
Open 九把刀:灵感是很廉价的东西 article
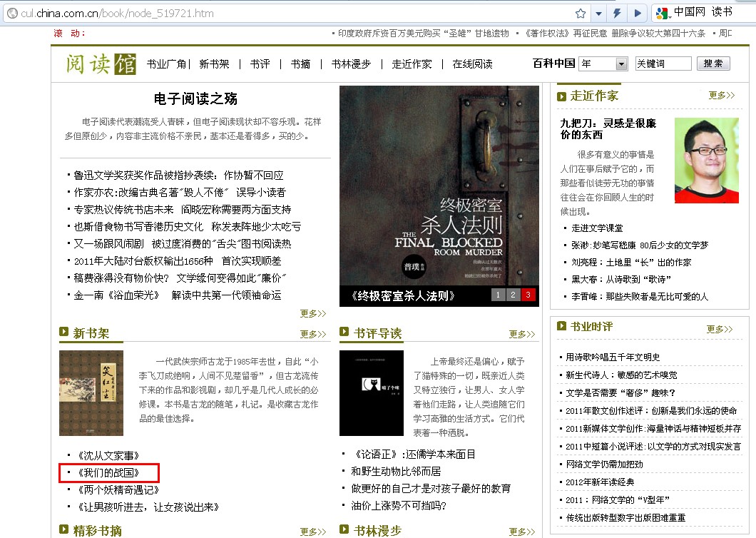[608, 129]
